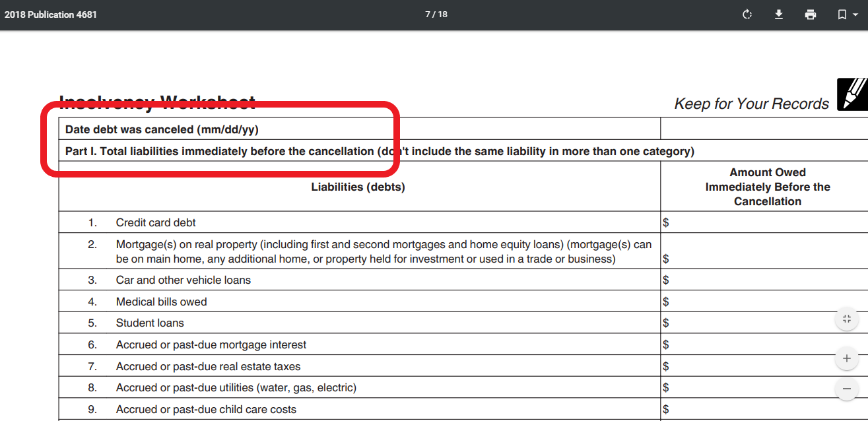The width and height of the screenshot is (868, 421).
Task: Click 'Car and other vehicle loans' row
Action: click(360, 280)
